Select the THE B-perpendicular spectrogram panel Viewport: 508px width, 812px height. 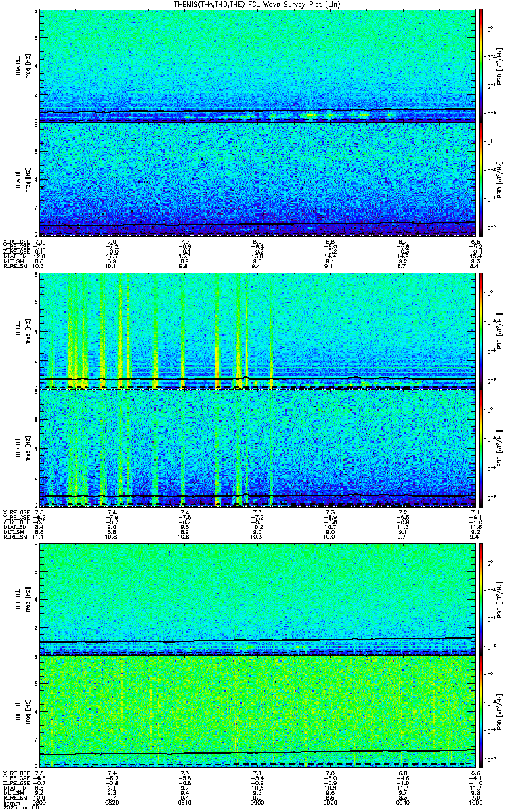pos(257,599)
